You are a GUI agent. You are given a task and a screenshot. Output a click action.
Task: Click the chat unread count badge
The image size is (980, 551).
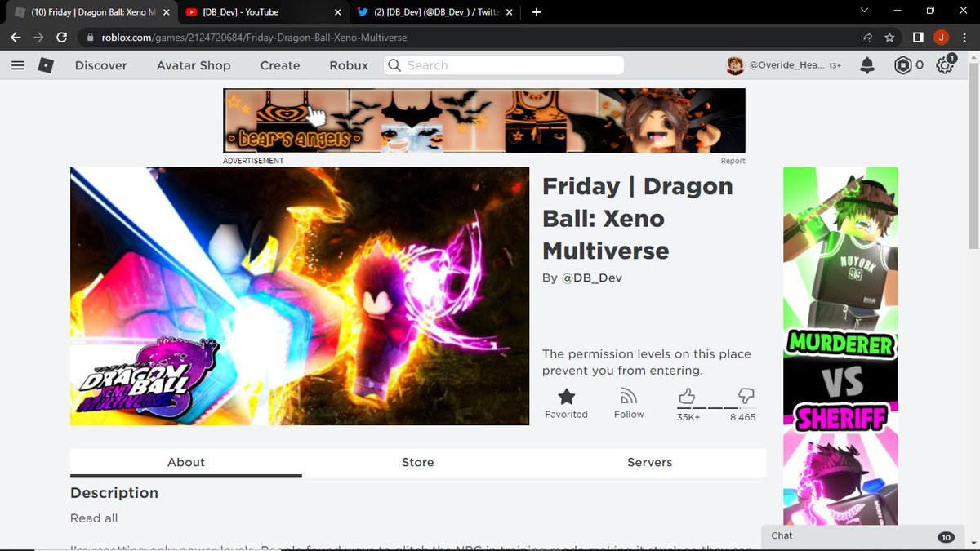(x=946, y=537)
